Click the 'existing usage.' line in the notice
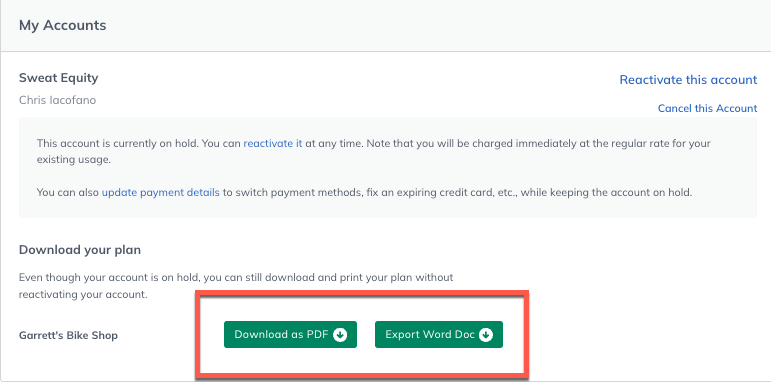The height and width of the screenshot is (382, 771). (73, 160)
